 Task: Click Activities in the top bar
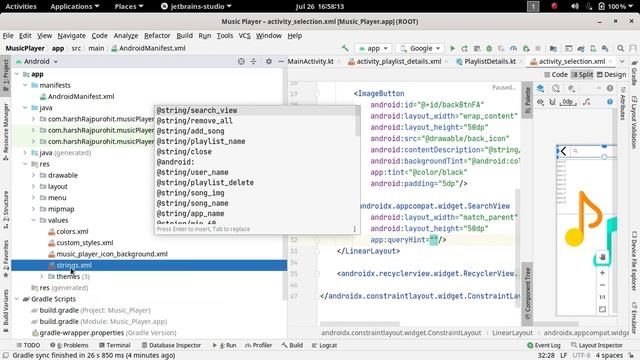[x=20, y=6]
